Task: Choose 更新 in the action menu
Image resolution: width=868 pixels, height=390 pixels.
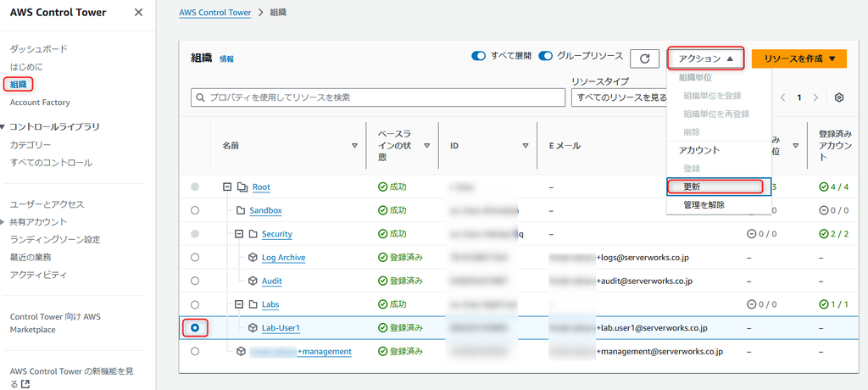Action: click(x=719, y=187)
